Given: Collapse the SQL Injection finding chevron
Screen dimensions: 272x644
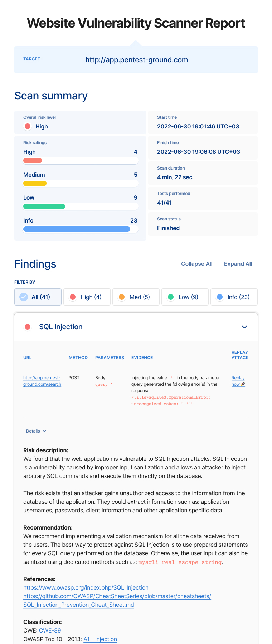Looking at the screenshot, I should [x=244, y=327].
